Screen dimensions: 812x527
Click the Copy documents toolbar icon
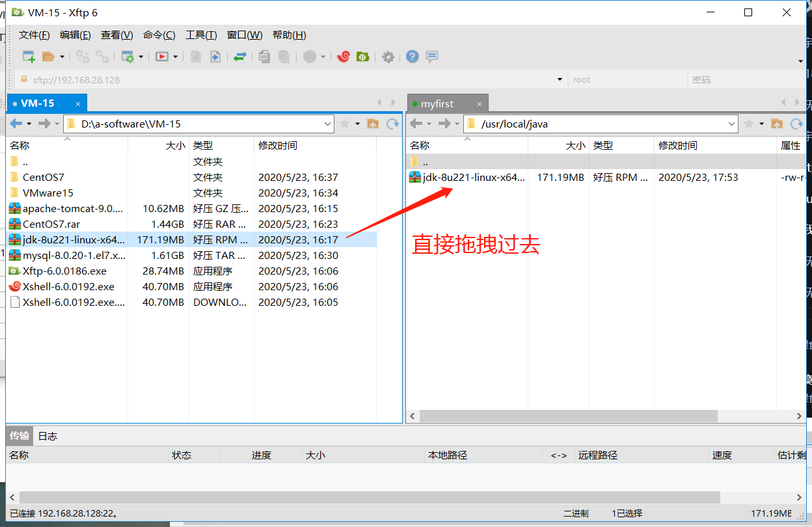click(264, 57)
